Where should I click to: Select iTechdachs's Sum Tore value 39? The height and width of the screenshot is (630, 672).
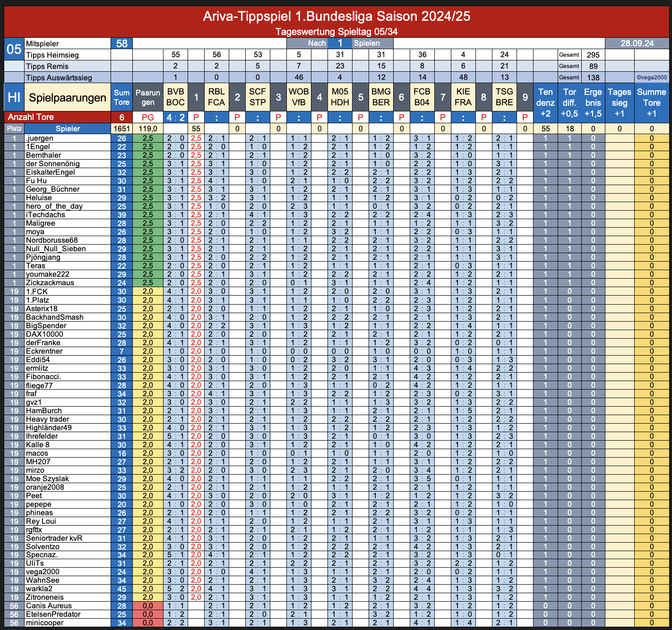pyautogui.click(x=122, y=215)
